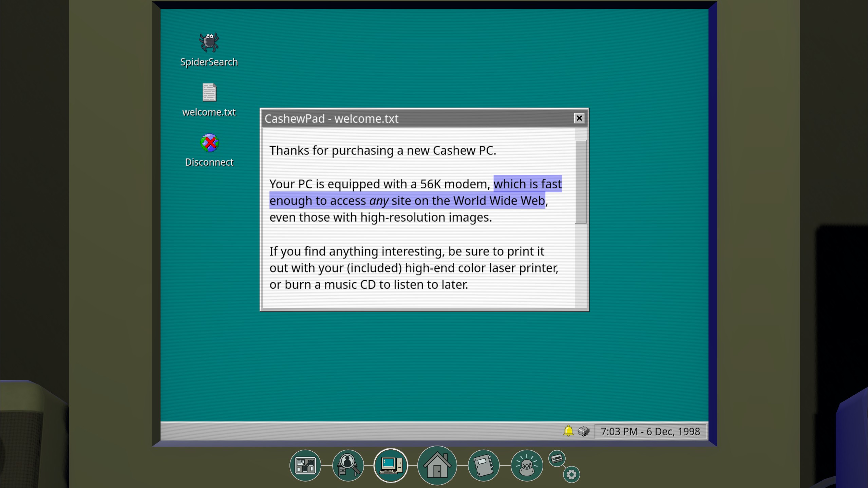Screen dimensions: 868x488
Task: Close the CashewPad welcome.txt window
Action: pyautogui.click(x=579, y=118)
